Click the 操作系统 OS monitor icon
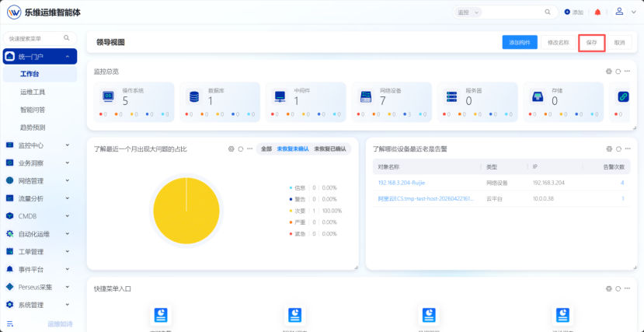Image resolution: width=644 pixels, height=332 pixels. coord(108,96)
